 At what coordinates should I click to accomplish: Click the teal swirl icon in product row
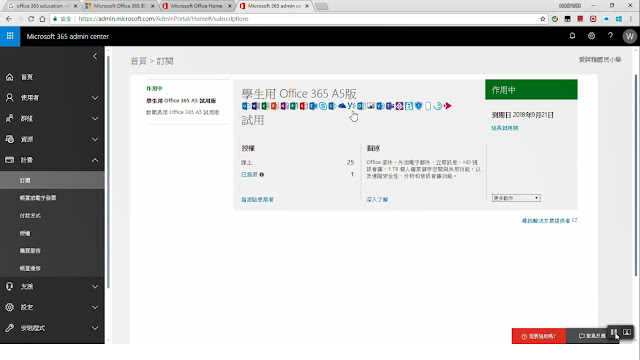438,106
